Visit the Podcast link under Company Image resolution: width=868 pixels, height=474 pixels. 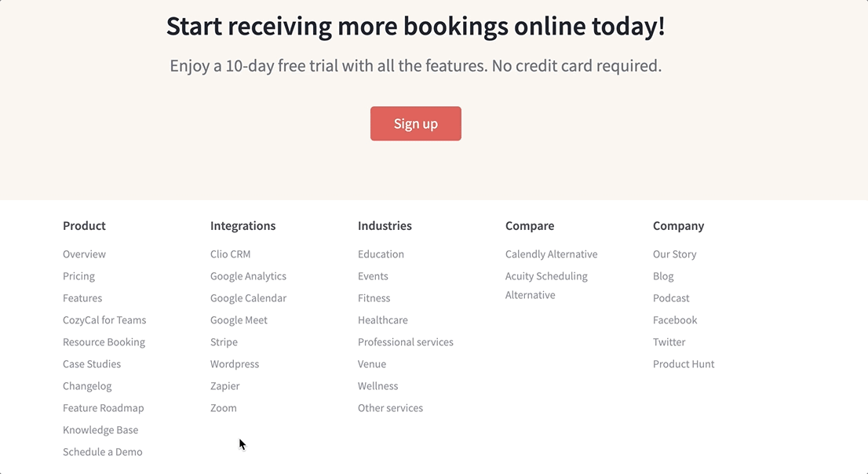pos(671,298)
